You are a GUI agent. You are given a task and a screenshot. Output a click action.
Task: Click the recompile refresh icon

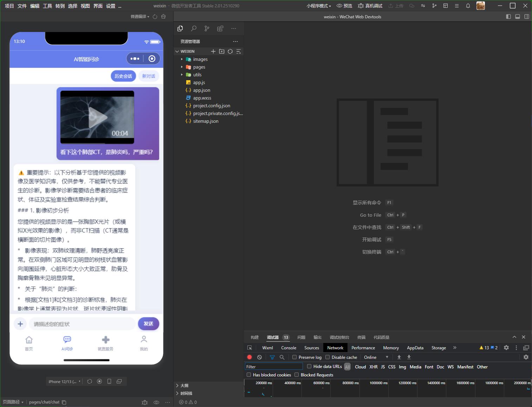click(x=155, y=17)
